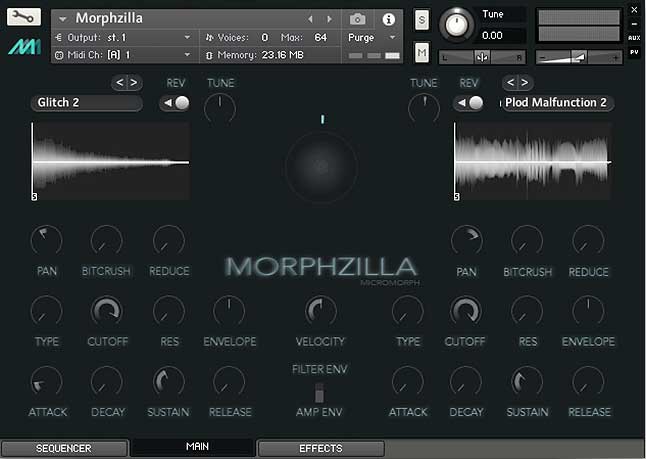Click the right filter TYPE knob
The height and width of the screenshot is (459, 646).
point(407,311)
